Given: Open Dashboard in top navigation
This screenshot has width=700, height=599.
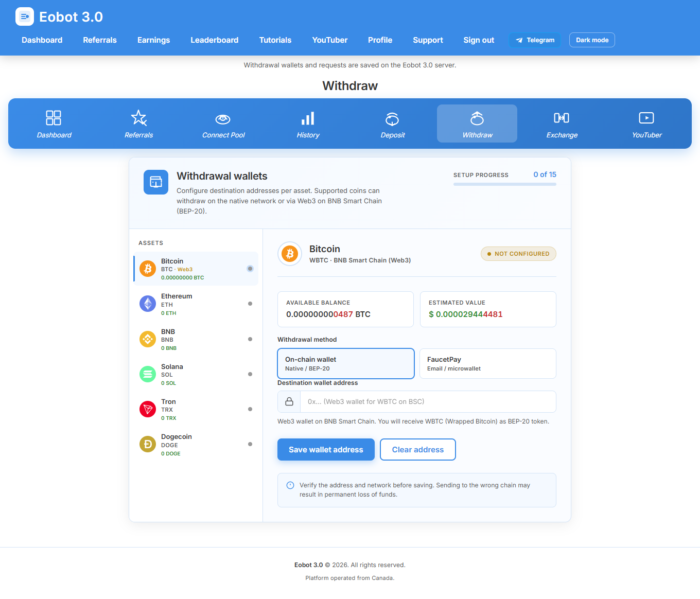Looking at the screenshot, I should [42, 40].
